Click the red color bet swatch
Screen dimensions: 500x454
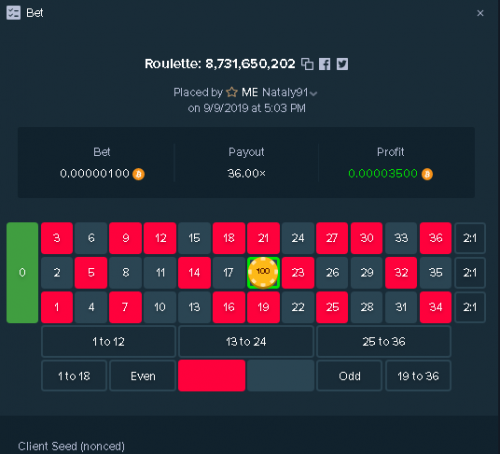click(212, 375)
